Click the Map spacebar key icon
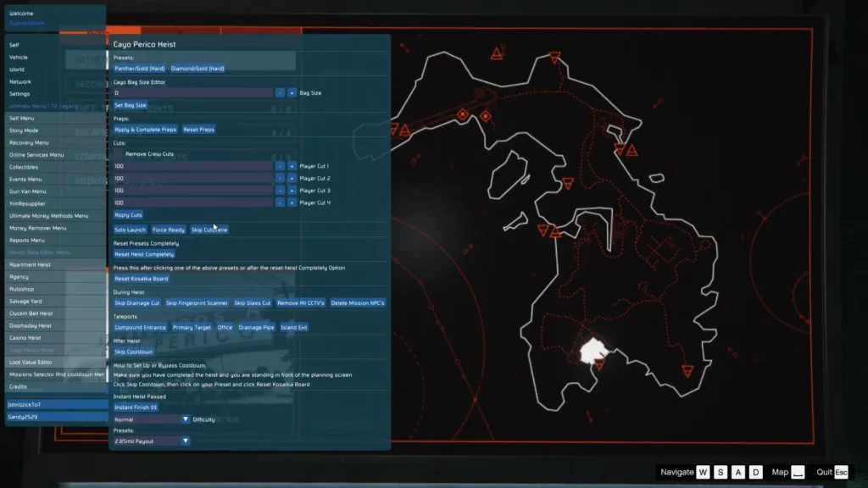This screenshot has height=488, width=868. pyautogui.click(x=798, y=472)
